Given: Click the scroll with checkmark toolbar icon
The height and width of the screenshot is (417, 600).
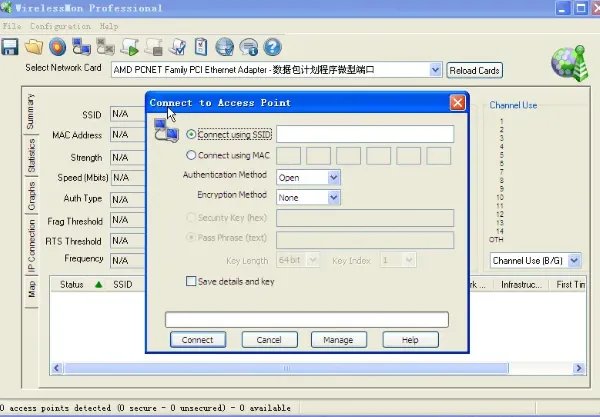Looking at the screenshot, I should click(177, 47).
